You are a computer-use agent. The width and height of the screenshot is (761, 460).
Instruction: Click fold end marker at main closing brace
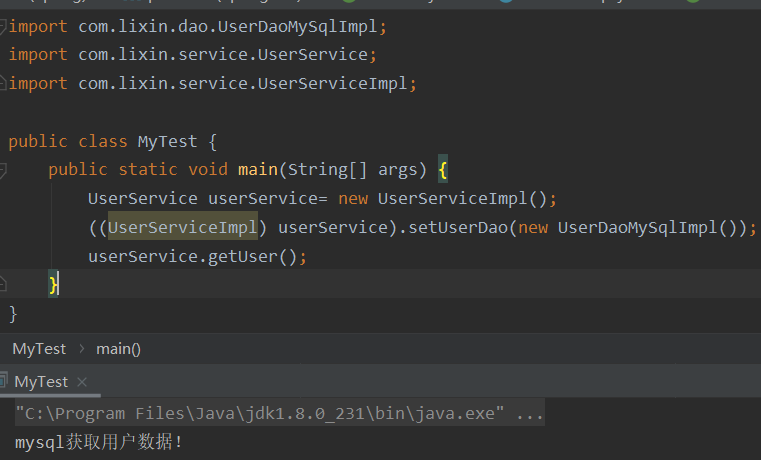2,284
